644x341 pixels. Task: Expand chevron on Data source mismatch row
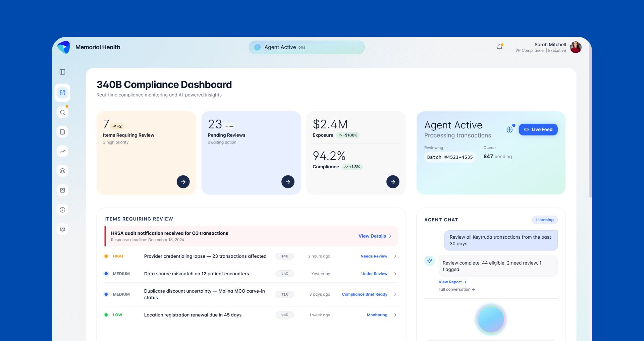coord(395,274)
